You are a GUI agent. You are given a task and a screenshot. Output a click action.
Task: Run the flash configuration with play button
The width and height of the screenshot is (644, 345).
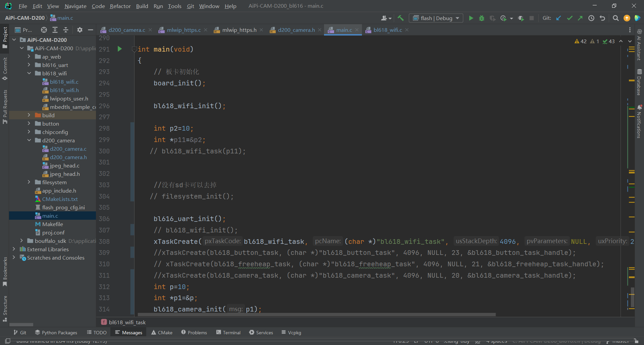pyautogui.click(x=471, y=18)
